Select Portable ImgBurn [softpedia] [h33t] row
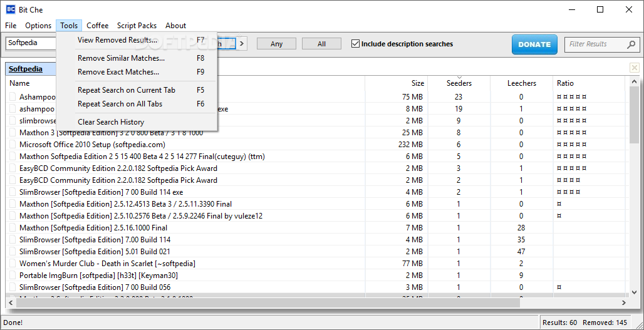Image resolution: width=644 pixels, height=330 pixels. (98, 276)
